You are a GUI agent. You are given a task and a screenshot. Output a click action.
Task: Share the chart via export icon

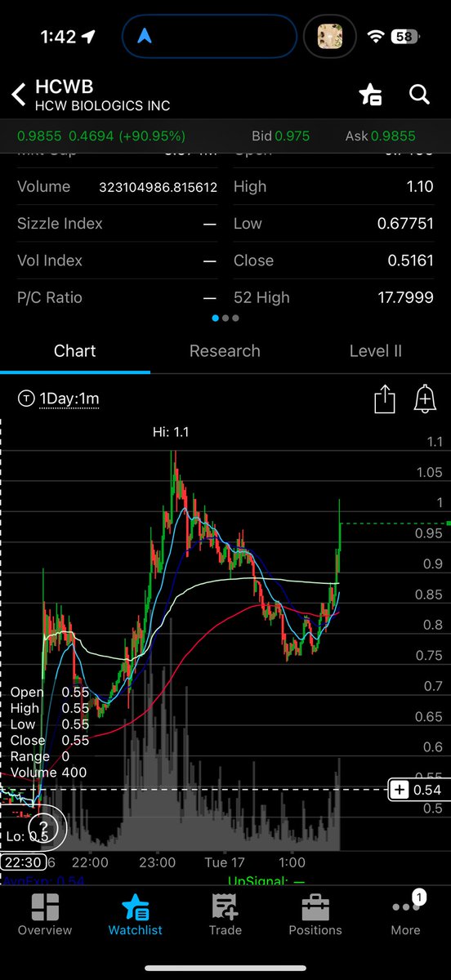tap(384, 399)
